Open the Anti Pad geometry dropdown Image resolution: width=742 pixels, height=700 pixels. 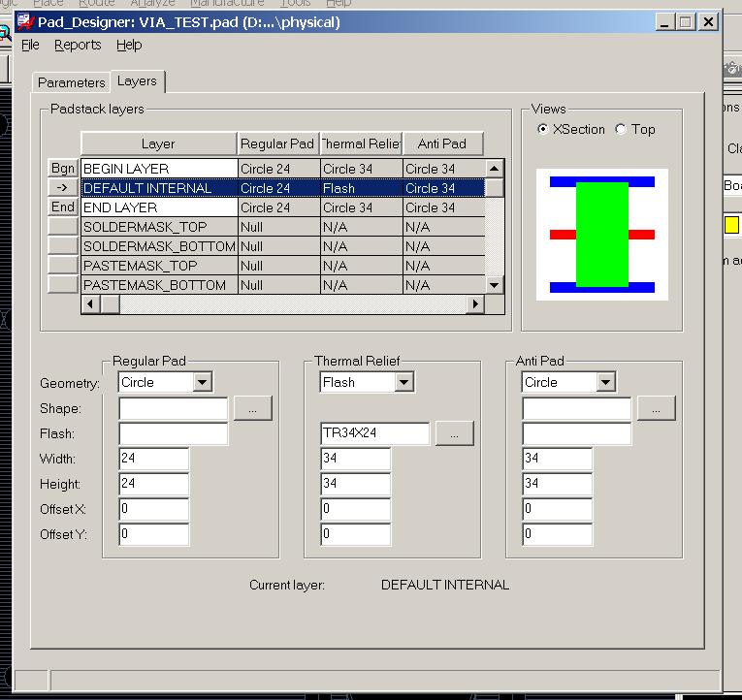click(605, 383)
